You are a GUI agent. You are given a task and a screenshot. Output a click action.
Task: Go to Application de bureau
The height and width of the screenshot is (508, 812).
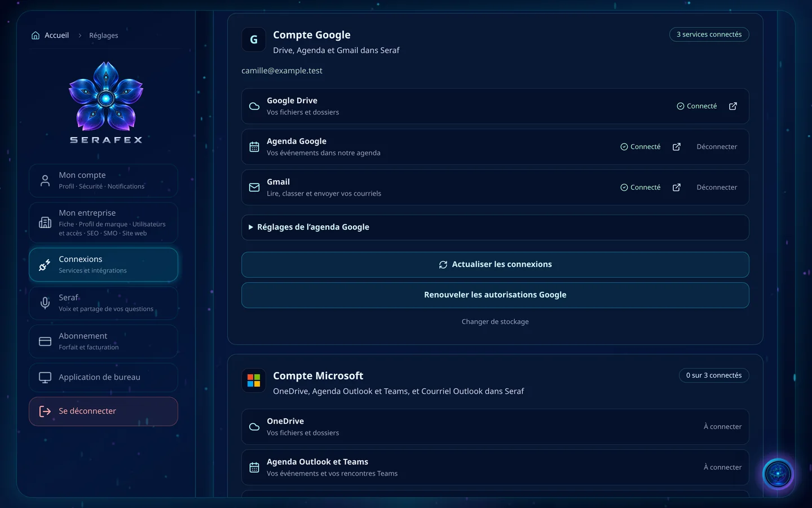click(103, 377)
